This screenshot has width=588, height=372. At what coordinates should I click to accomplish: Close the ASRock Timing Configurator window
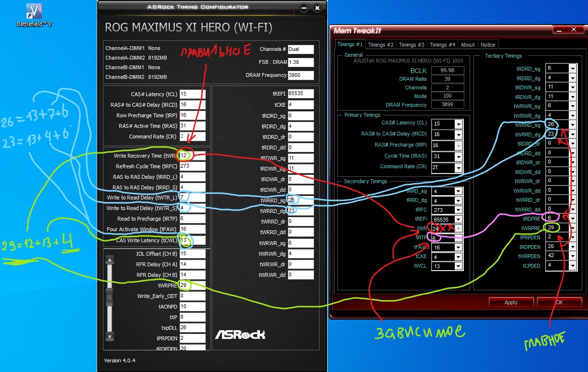coord(317,8)
